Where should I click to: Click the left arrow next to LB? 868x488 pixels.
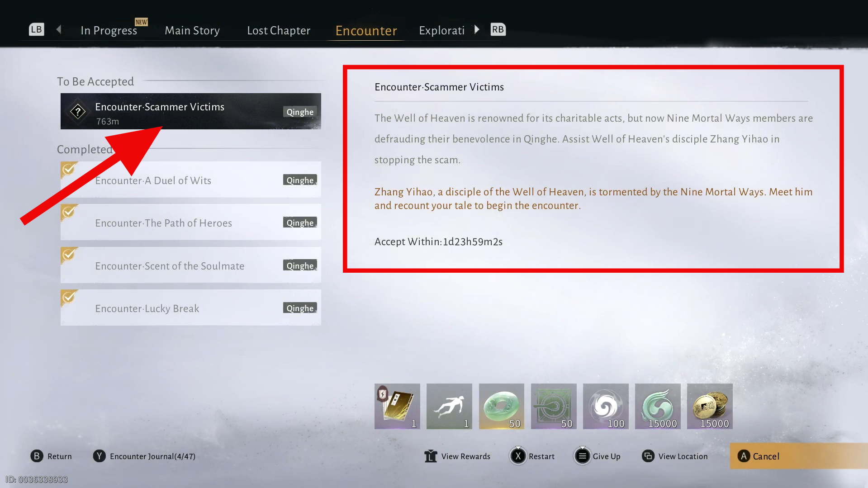coord(59,29)
